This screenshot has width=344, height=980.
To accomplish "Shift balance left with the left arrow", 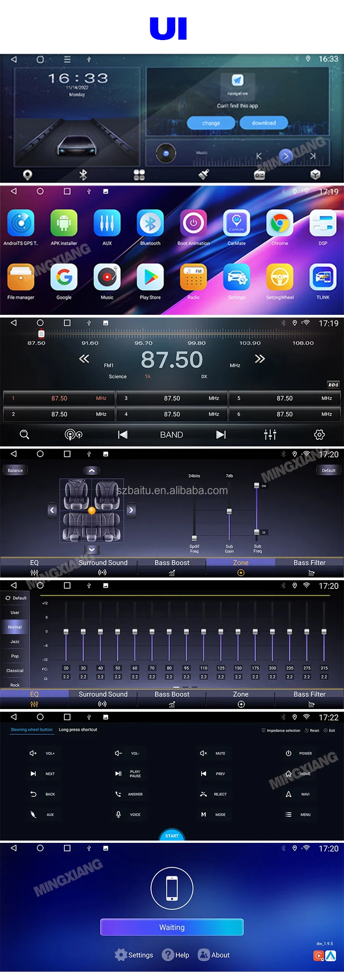I will (52, 510).
